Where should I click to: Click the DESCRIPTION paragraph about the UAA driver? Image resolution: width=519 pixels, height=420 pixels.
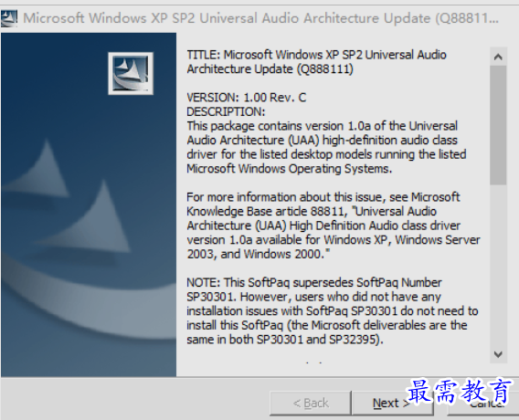(x=326, y=147)
